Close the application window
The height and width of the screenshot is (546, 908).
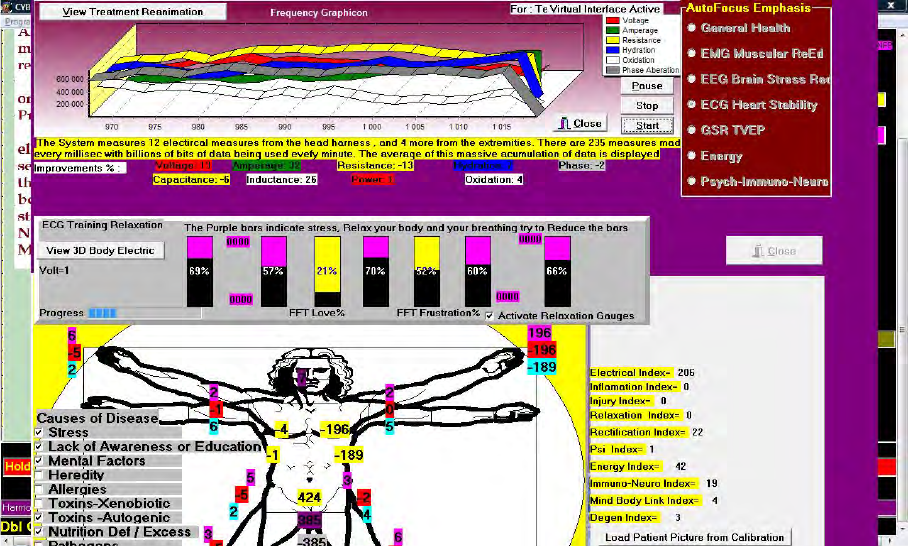point(892,5)
